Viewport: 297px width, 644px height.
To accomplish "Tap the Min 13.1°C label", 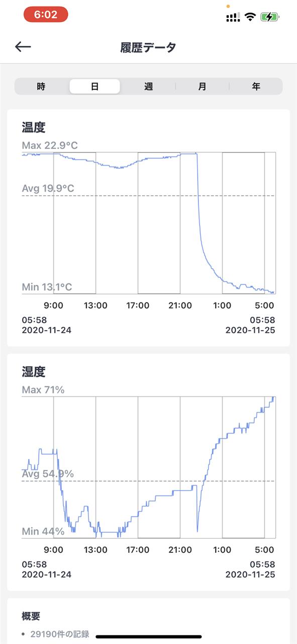I will [47, 287].
